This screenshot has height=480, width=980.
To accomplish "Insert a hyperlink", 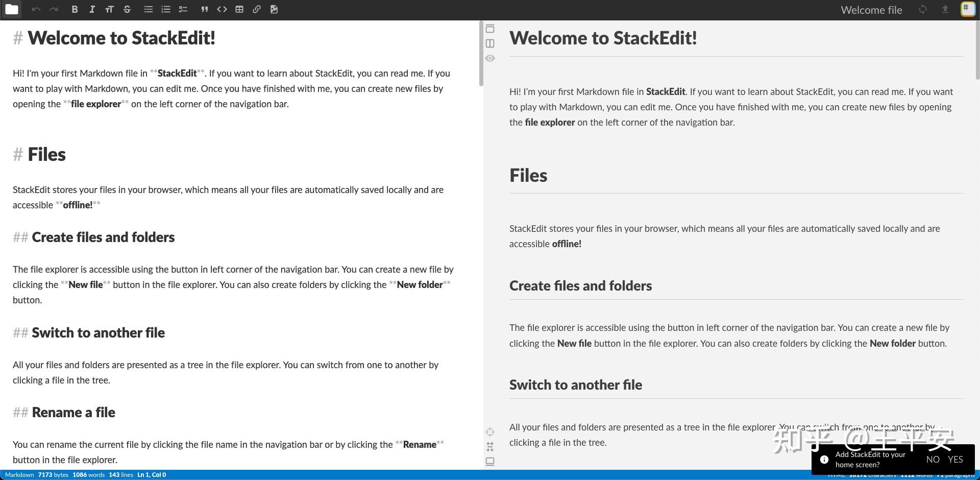I will pyautogui.click(x=257, y=9).
